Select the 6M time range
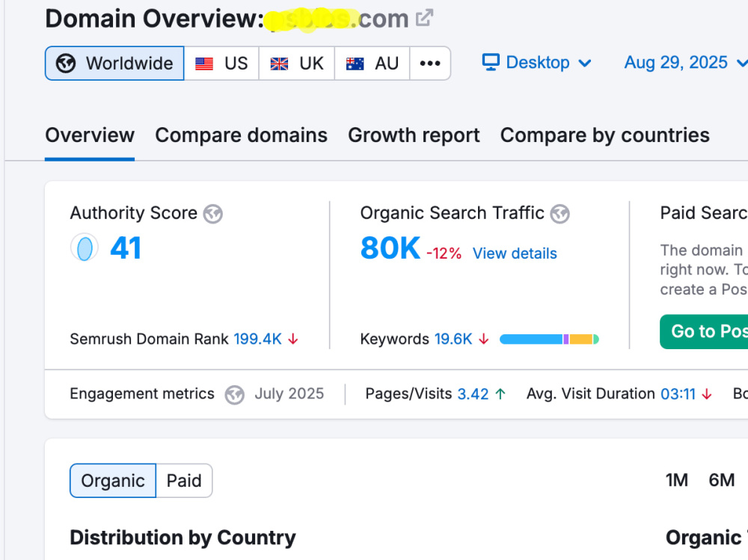The width and height of the screenshot is (748, 560). tap(721, 480)
